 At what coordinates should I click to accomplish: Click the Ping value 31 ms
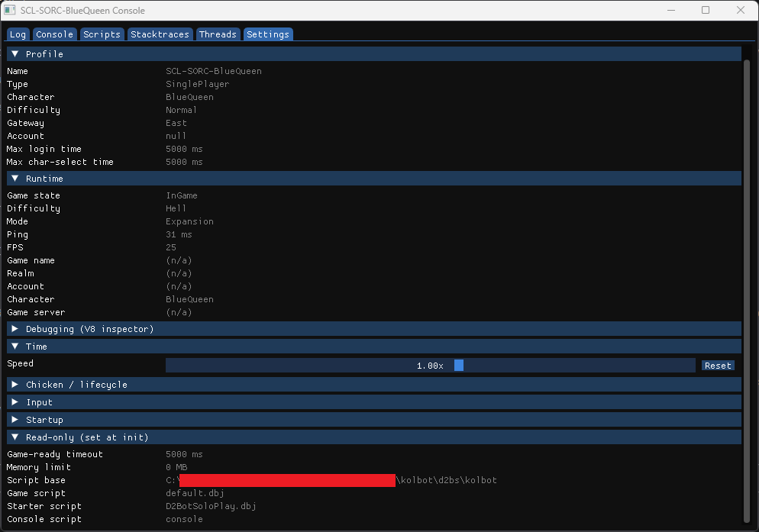179,235
